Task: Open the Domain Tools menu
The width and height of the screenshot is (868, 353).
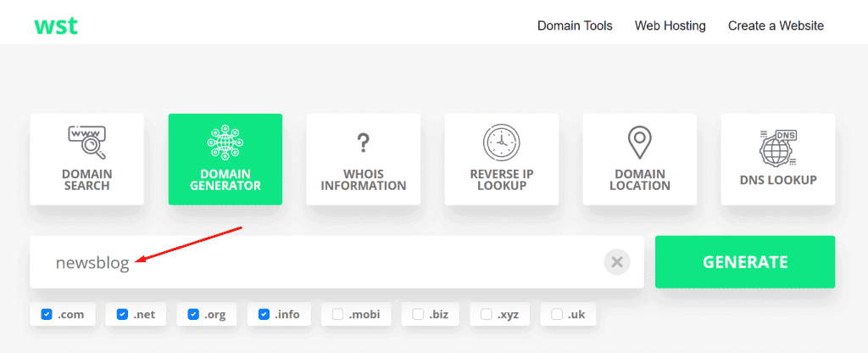Action: click(575, 25)
